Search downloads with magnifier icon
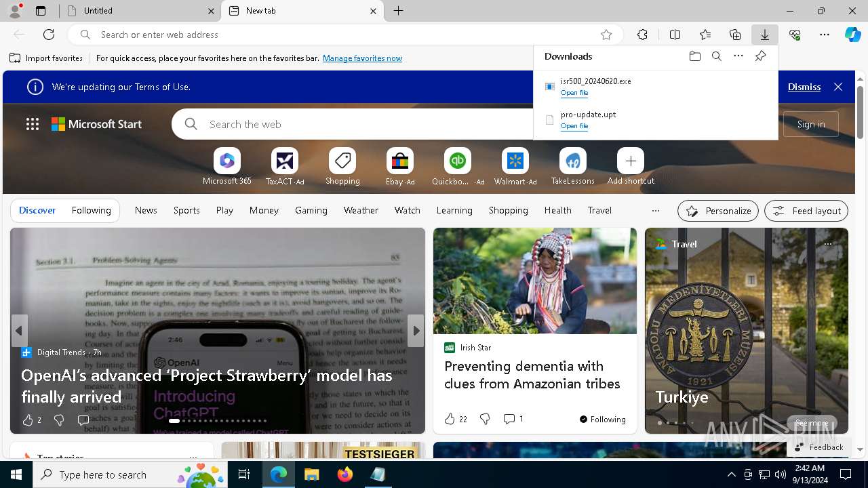 717,56
